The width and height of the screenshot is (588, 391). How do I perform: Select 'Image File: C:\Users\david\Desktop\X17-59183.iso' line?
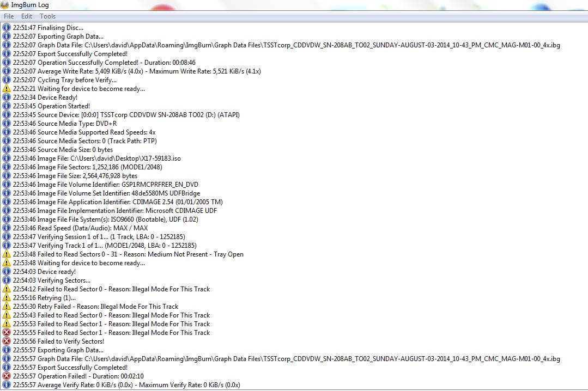point(97,158)
